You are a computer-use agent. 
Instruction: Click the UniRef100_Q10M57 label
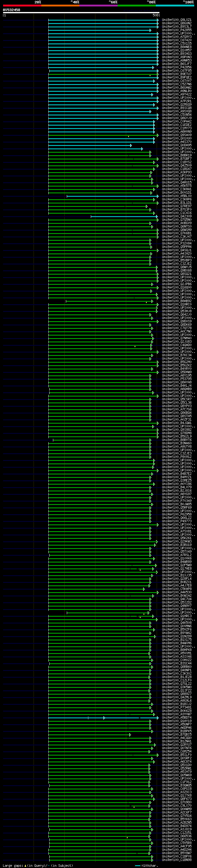pyautogui.click(x=176, y=50)
